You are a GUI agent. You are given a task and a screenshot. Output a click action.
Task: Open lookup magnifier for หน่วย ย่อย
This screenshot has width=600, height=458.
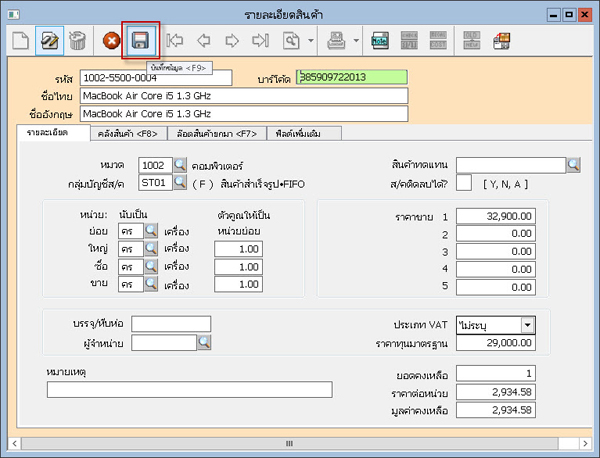pyautogui.click(x=151, y=231)
